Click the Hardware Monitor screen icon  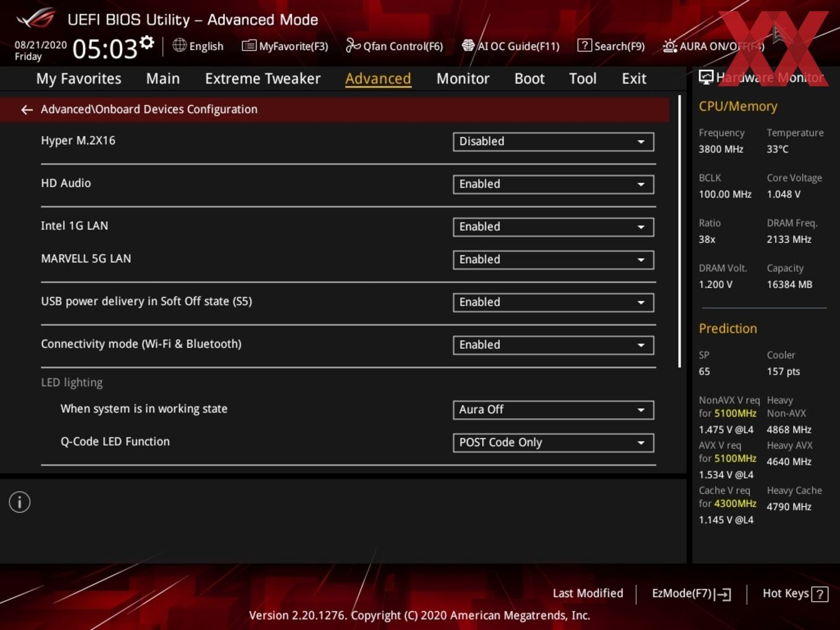706,77
